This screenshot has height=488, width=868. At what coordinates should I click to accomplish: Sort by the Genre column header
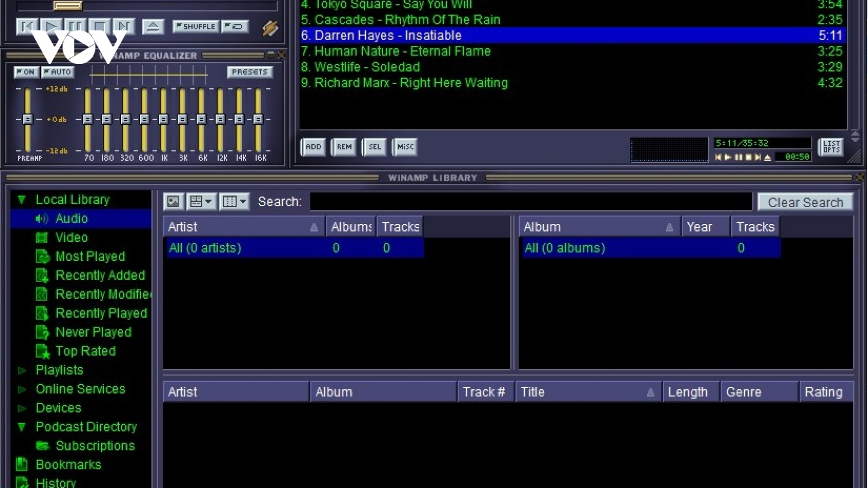tap(759, 392)
